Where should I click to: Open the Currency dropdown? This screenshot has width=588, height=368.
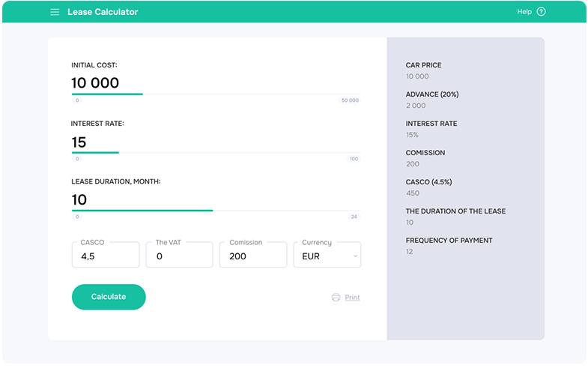[327, 256]
